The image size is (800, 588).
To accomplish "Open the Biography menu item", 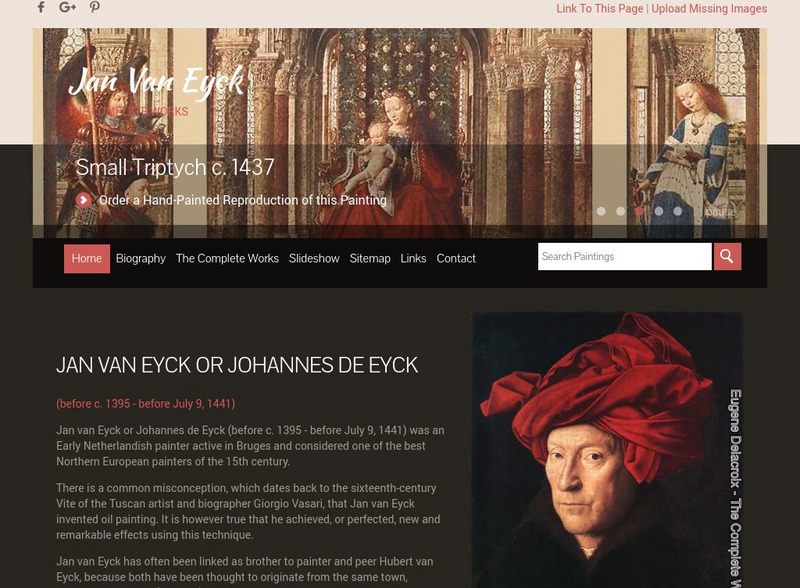I will tap(141, 259).
